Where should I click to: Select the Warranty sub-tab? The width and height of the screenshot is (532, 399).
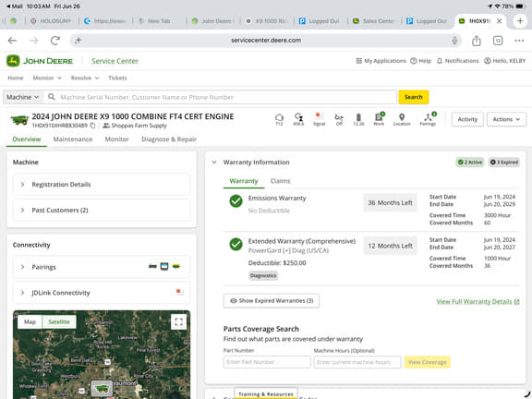(244, 181)
